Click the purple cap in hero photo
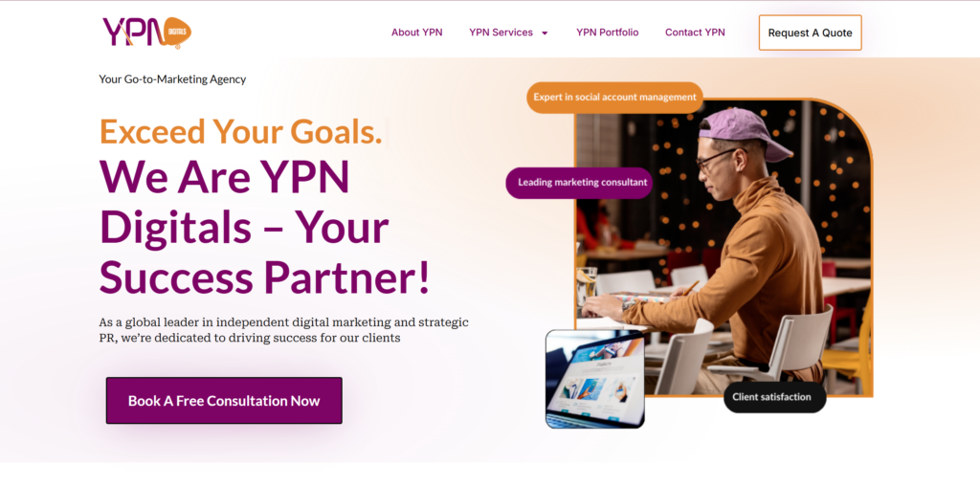Image resolution: width=980 pixels, height=487 pixels. [745, 133]
